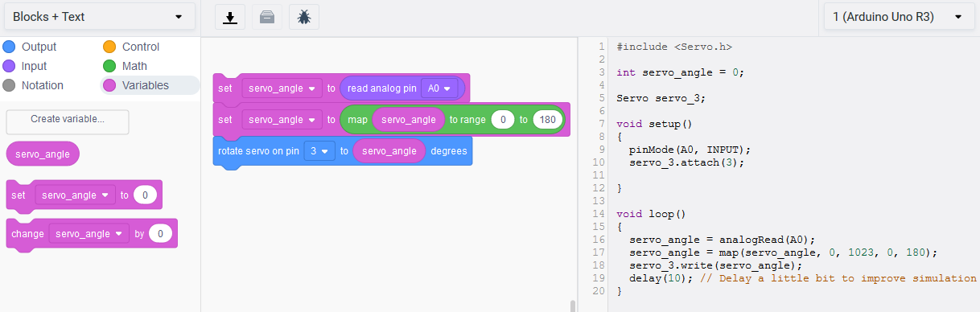Select the Variables block category
The width and height of the screenshot is (980, 312).
pyautogui.click(x=150, y=85)
